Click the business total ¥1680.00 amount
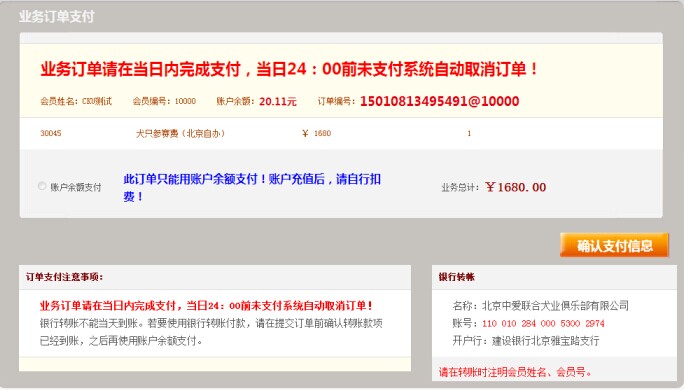Image resolution: width=684 pixels, height=390 pixels. click(516, 187)
